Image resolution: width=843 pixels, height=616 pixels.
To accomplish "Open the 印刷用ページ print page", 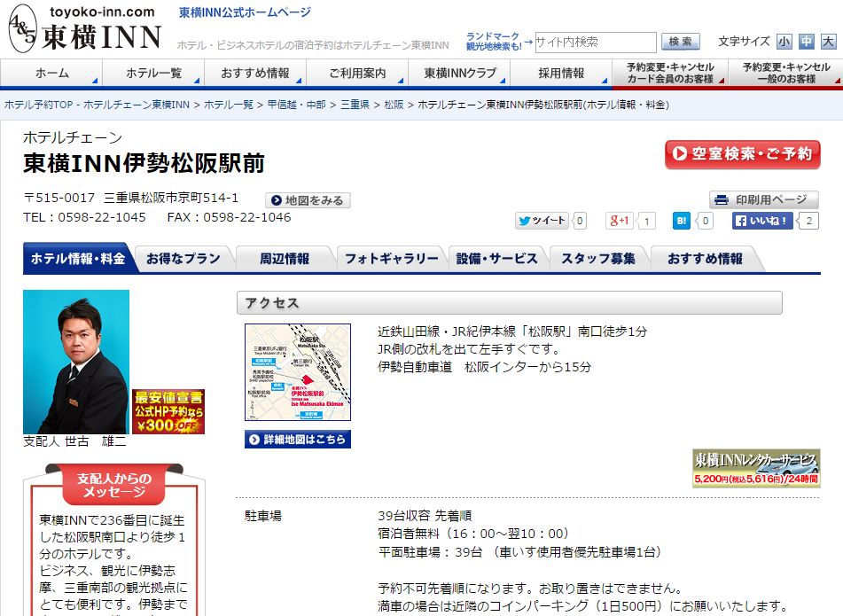I will point(763,199).
